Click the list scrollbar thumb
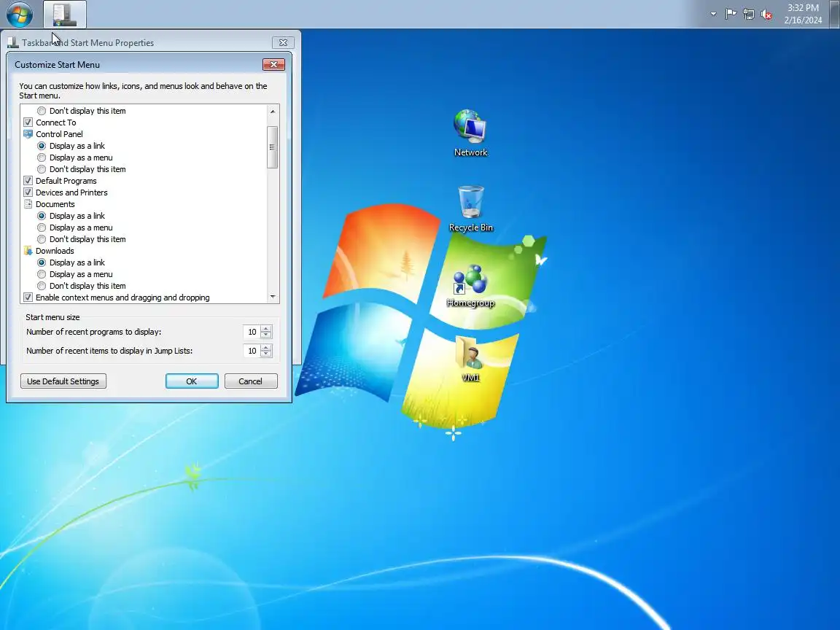Image resolution: width=840 pixels, height=630 pixels. tap(273, 147)
